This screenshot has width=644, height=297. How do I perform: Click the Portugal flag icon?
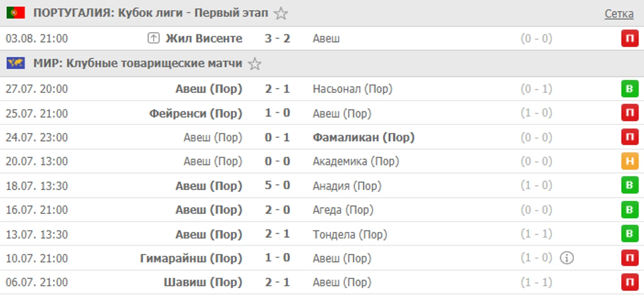click(x=15, y=13)
